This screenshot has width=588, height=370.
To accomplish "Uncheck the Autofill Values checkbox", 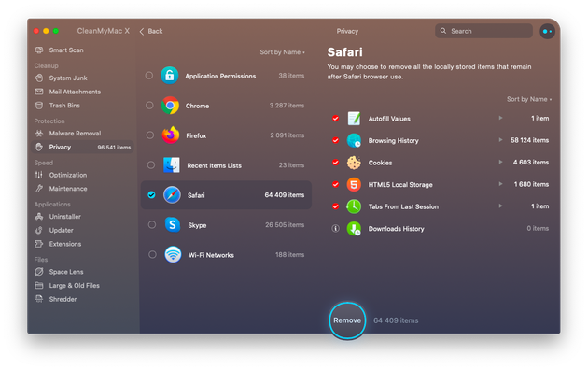I will [x=336, y=119].
